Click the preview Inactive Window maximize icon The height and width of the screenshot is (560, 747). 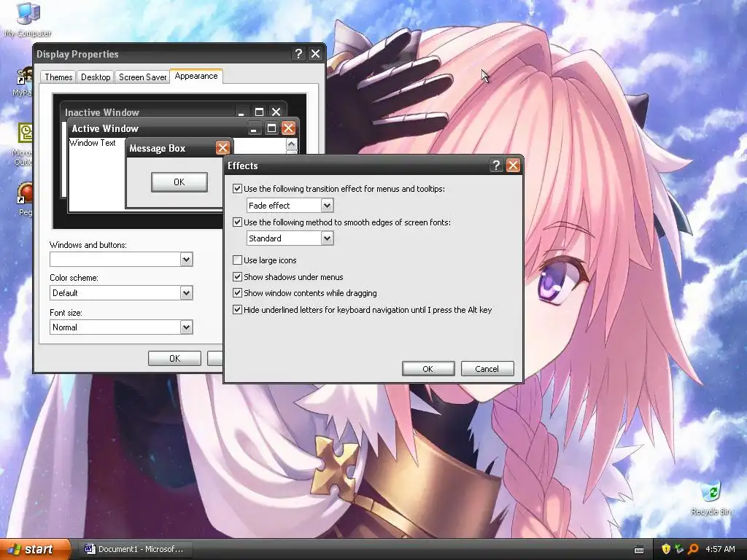tap(259, 112)
